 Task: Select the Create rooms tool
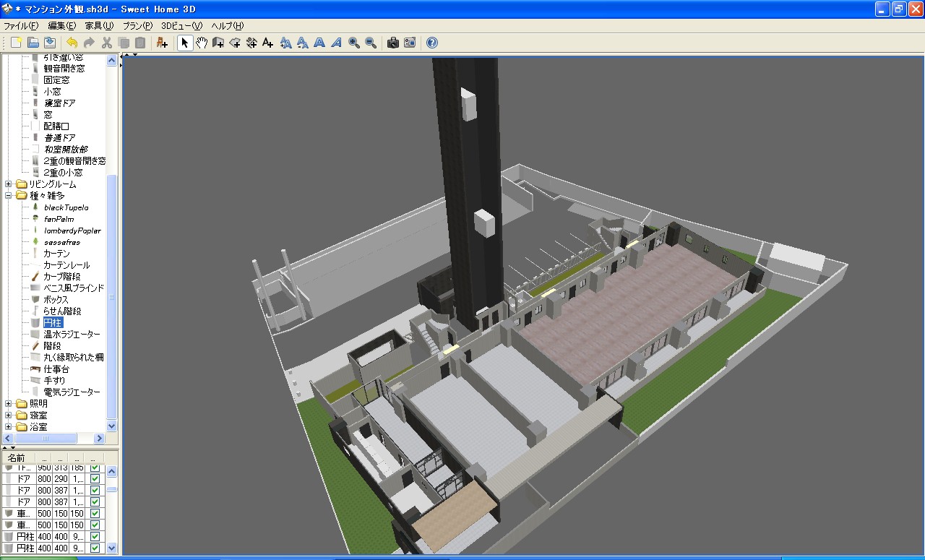(x=235, y=43)
